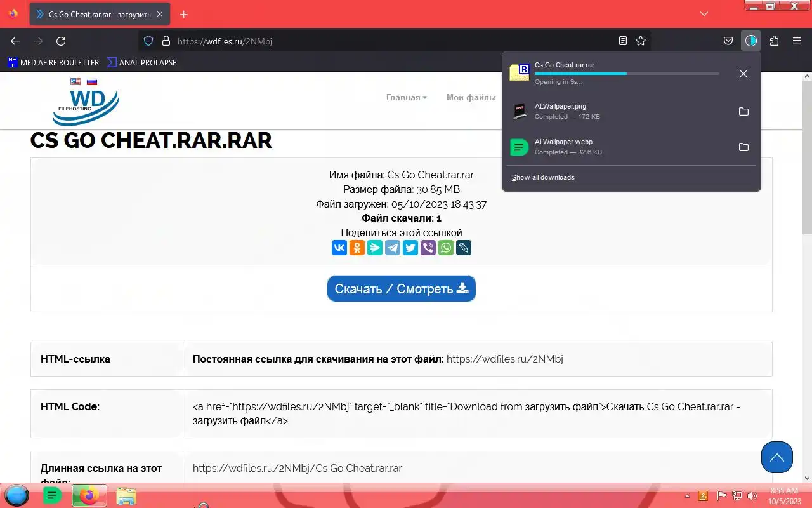The image size is (812, 508).
Task: Click the back-to-top arrow button
Action: pyautogui.click(x=777, y=457)
